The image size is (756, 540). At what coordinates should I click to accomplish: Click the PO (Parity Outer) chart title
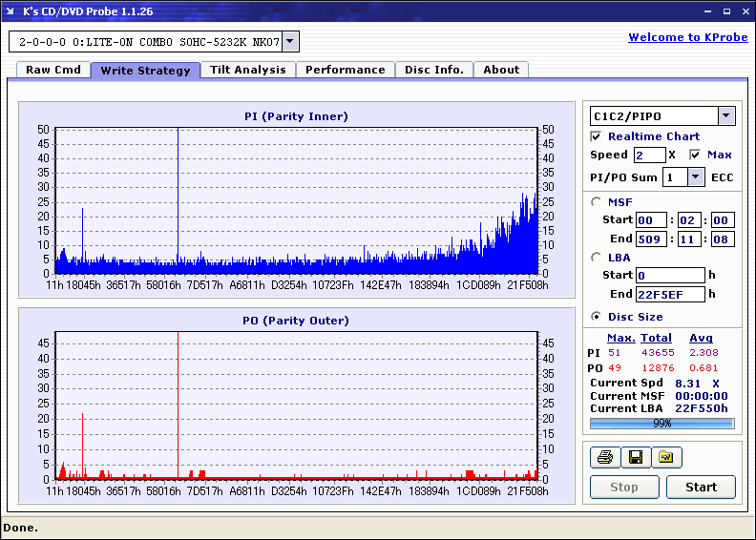pyautogui.click(x=296, y=321)
